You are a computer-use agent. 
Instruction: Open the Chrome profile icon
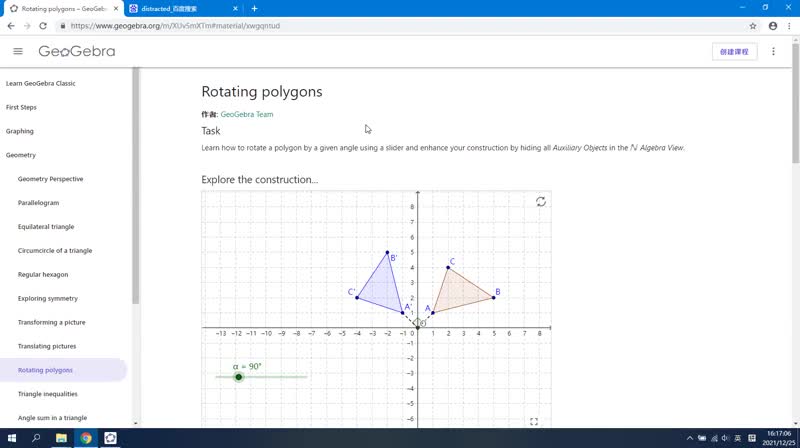pos(773,26)
